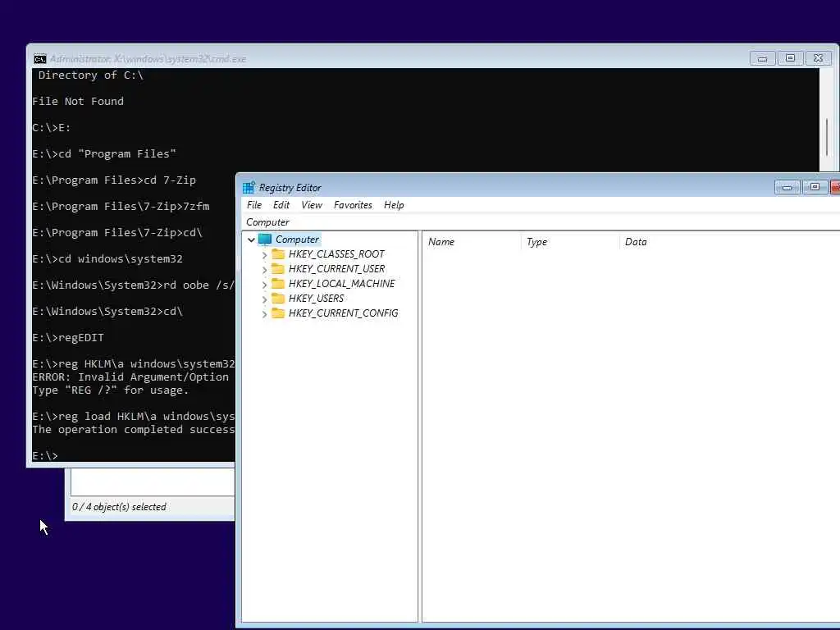The height and width of the screenshot is (630, 840).
Task: Click the Registry Editor address bar
Action: [x=541, y=221]
